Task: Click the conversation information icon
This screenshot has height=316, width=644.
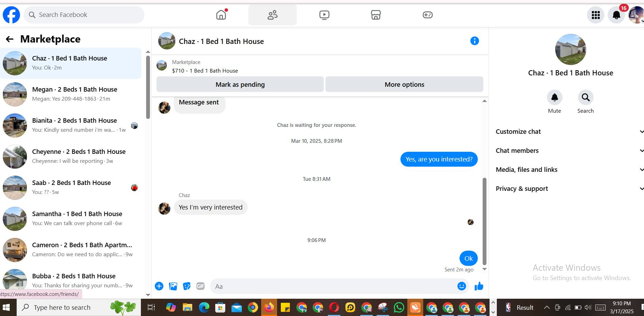Action: pos(475,41)
